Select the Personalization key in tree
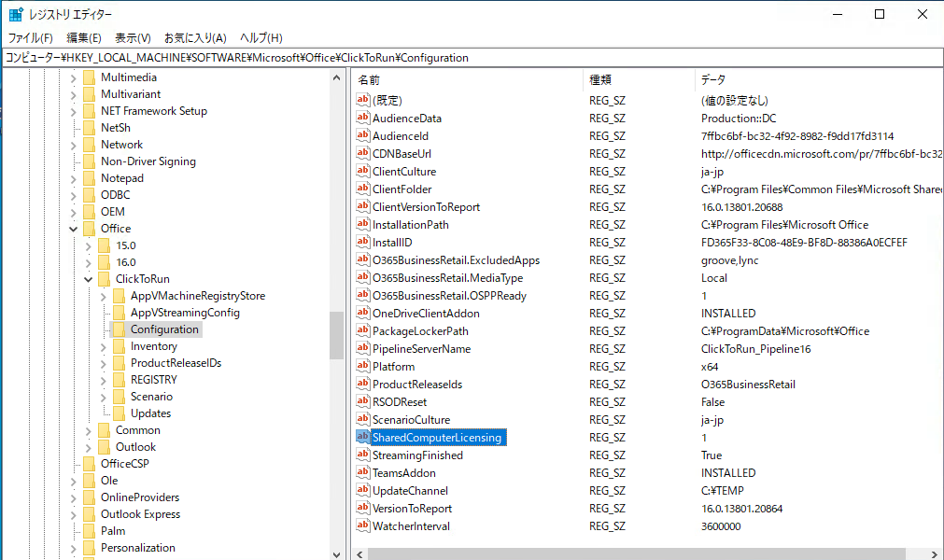 (138, 548)
